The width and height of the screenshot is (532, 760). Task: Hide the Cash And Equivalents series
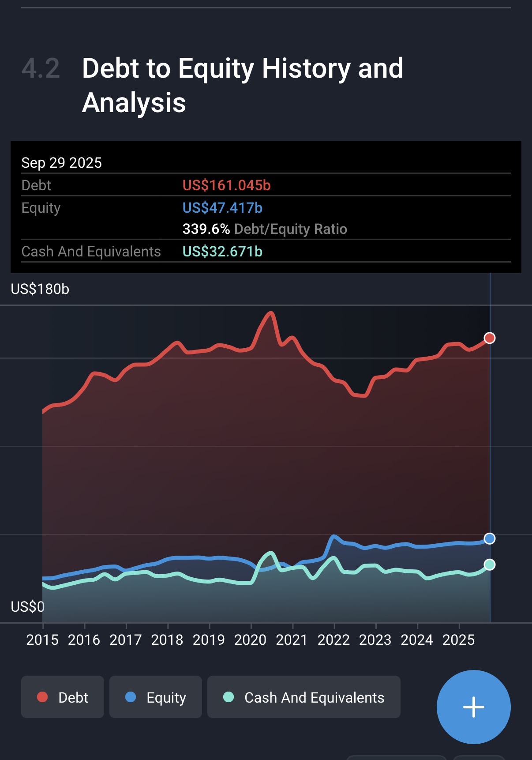303,697
